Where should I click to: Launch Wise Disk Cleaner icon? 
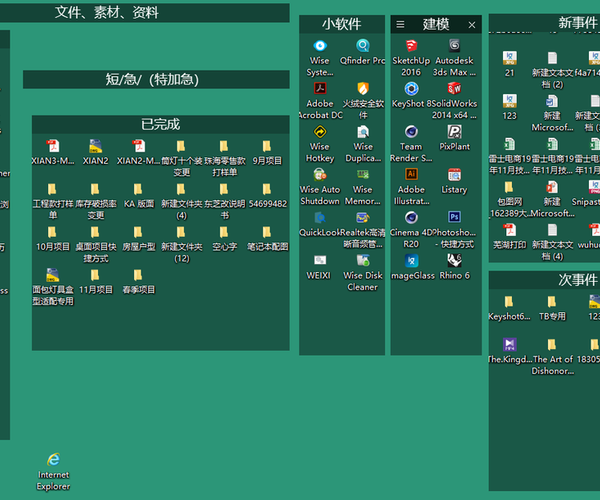pos(363,261)
